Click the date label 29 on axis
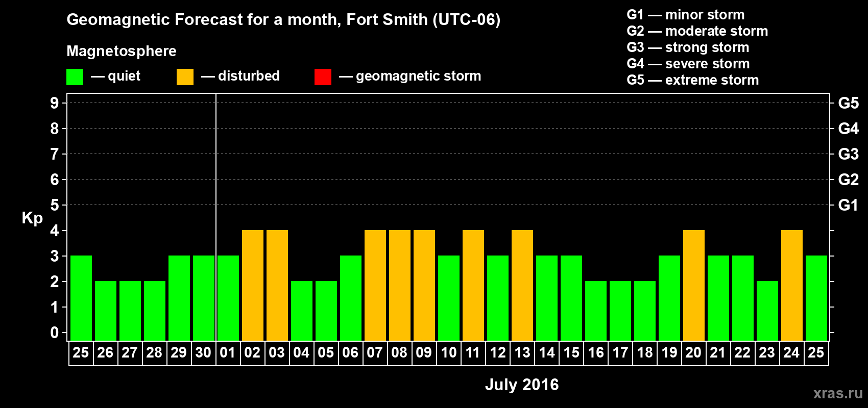This screenshot has width=868, height=408. tap(179, 352)
